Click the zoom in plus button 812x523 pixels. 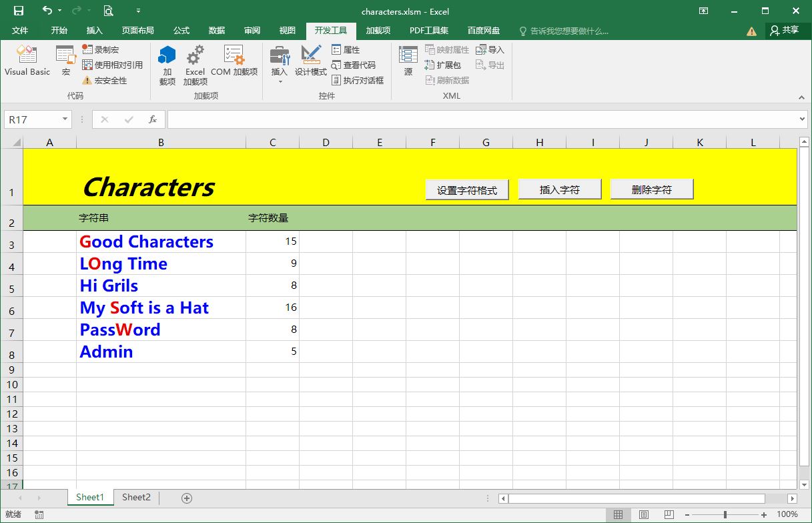click(764, 514)
